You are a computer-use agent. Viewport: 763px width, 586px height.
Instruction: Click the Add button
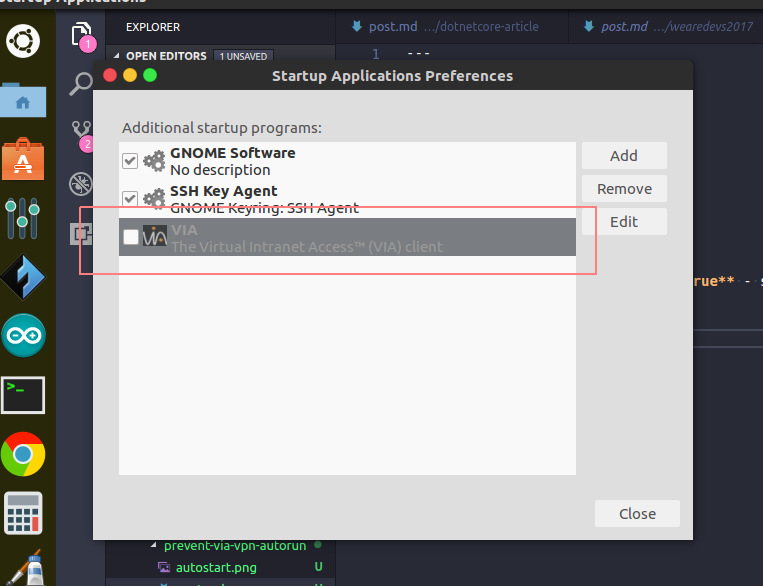(x=624, y=156)
